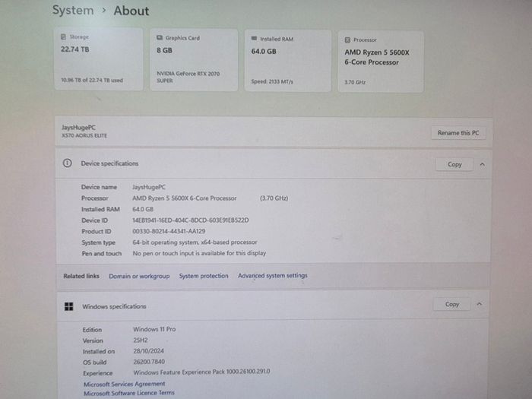Image resolution: width=532 pixels, height=399 pixels.
Task: Open the Graphics Card 8 GB card
Action: click(x=194, y=60)
